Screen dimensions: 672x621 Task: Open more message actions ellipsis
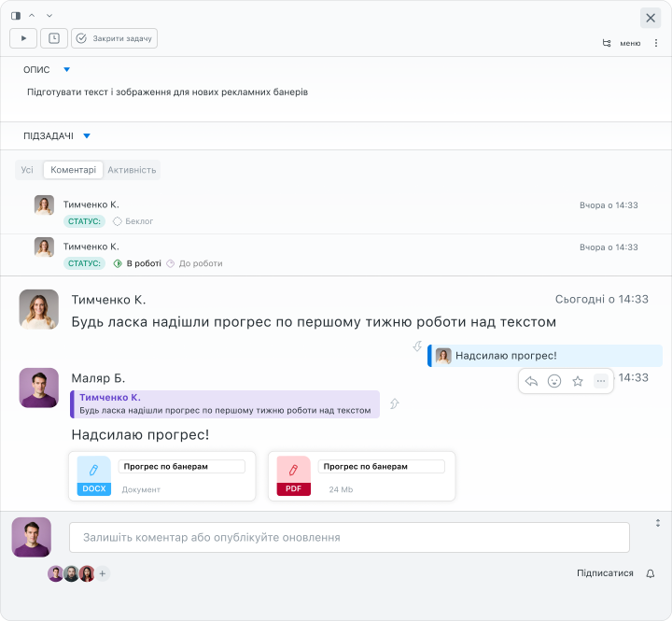pyautogui.click(x=601, y=381)
